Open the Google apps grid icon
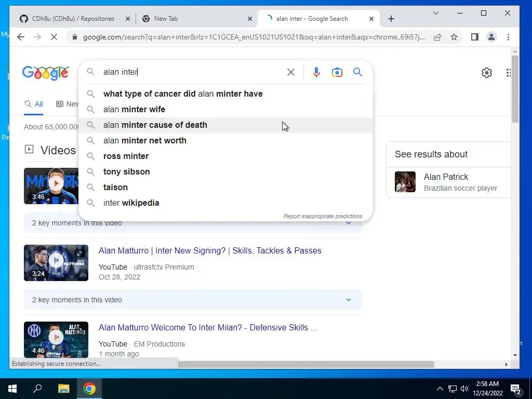The width and height of the screenshot is (532, 399). (x=508, y=73)
